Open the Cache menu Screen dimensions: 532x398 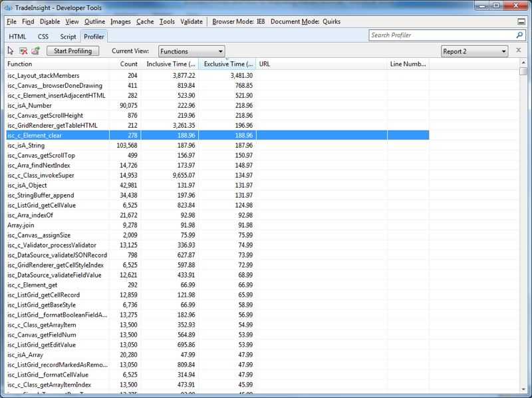point(145,21)
